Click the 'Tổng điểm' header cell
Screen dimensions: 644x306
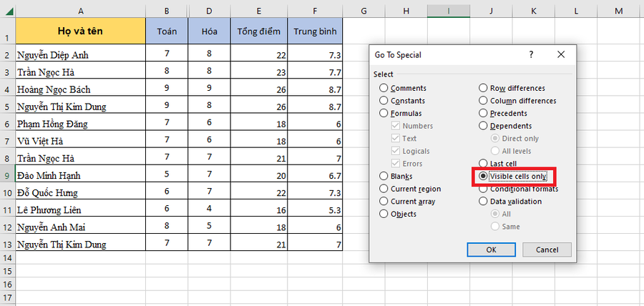[259, 31]
